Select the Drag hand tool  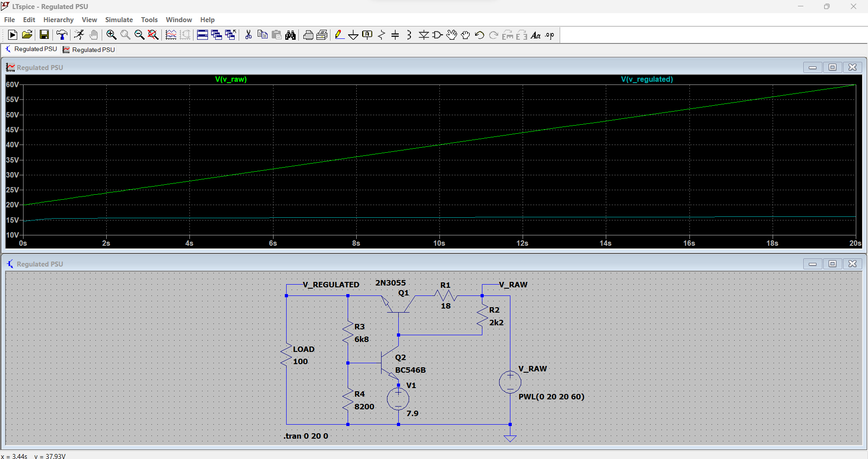point(466,35)
